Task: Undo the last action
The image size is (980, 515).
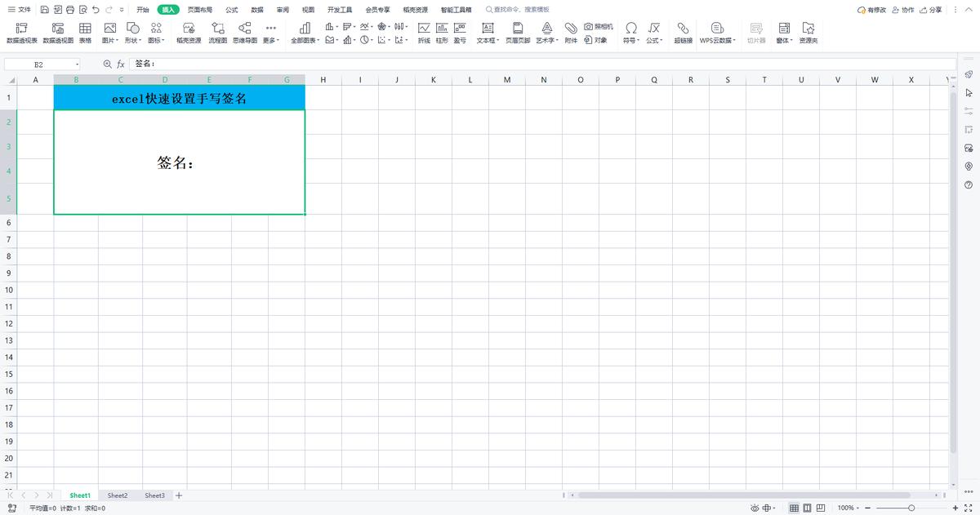Action: coord(96,10)
